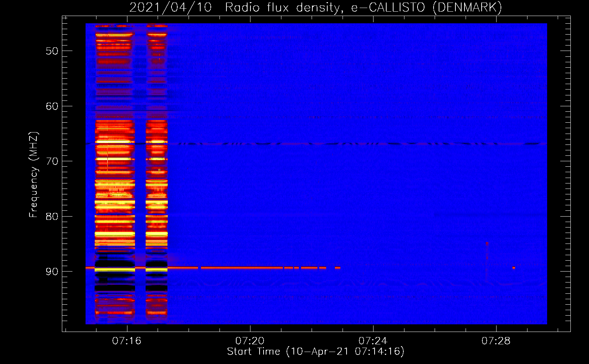
Task: Click the 07:28 time tick label
Action: tap(496, 341)
